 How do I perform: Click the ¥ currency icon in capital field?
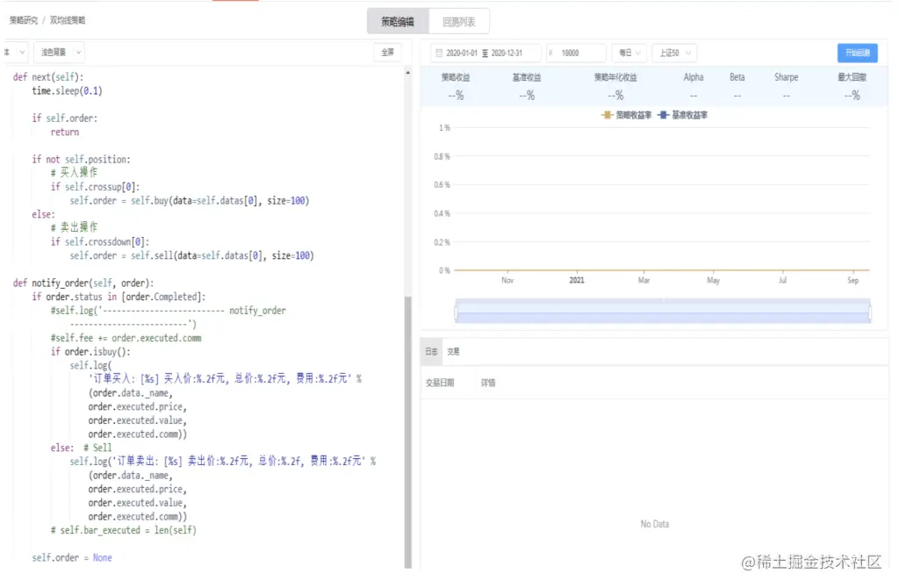550,54
